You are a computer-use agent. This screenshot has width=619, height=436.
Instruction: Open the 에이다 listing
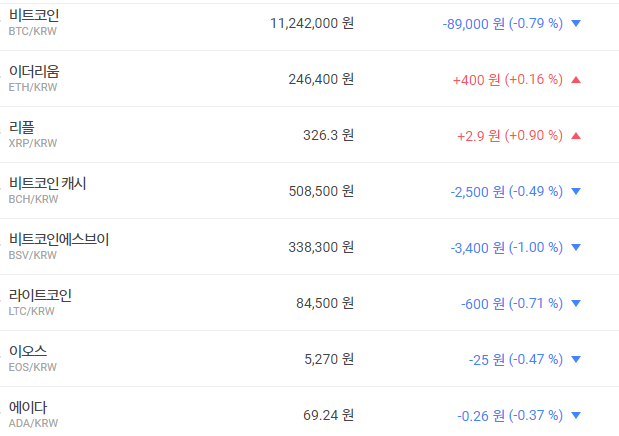click(27, 408)
